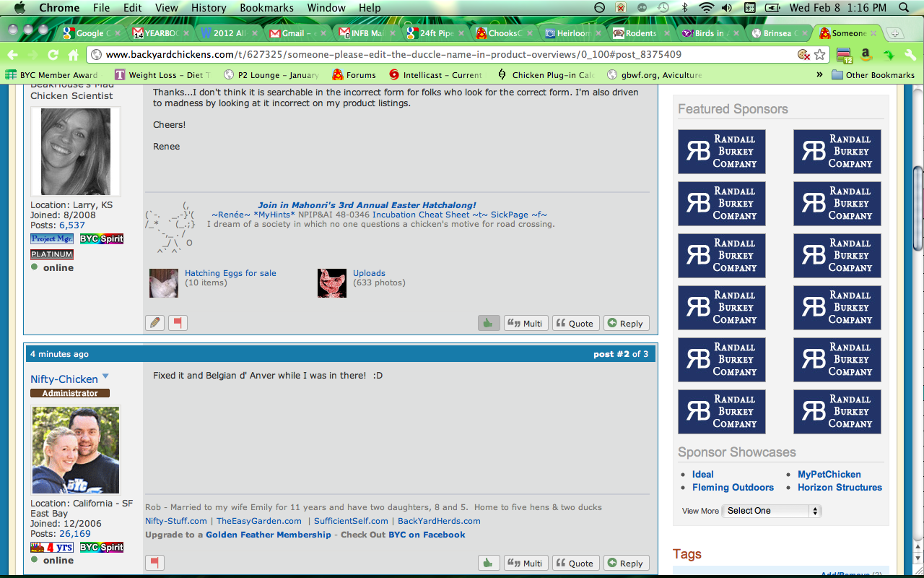Screen dimensions: 924x578
Task: Toggle Multi quote on Renee's post
Action: pos(526,323)
